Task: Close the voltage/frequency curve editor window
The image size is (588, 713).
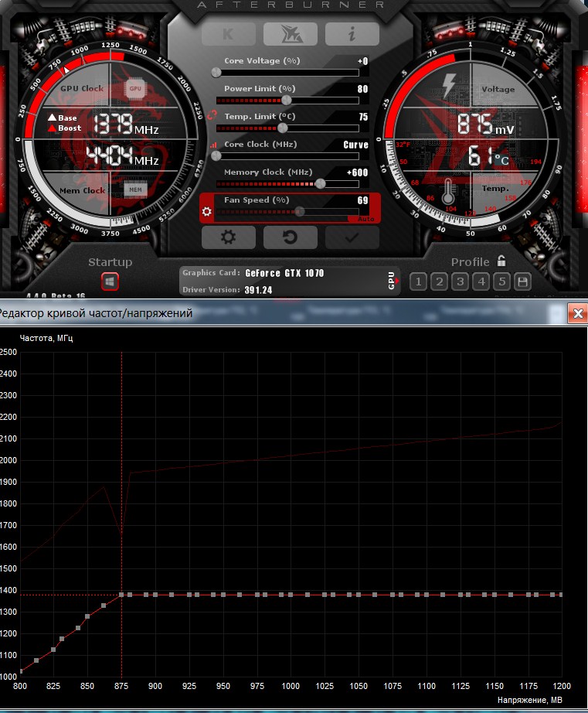Action: [577, 313]
